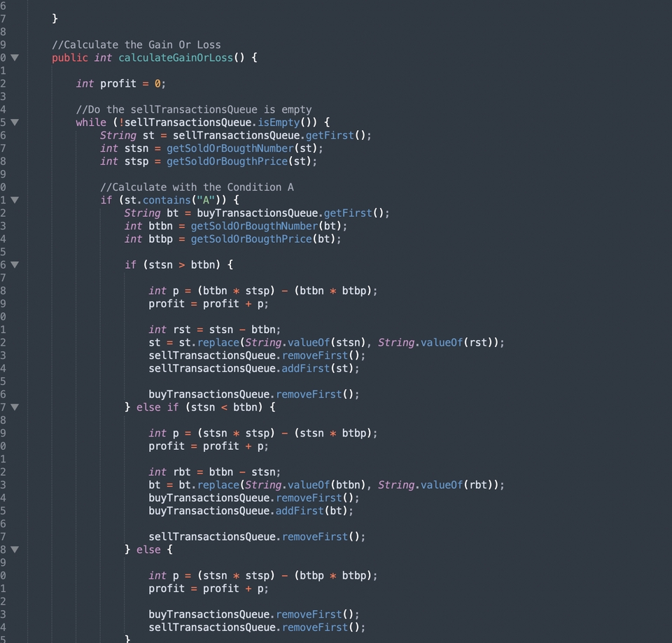
Task: Click the removeFirst call on buyTransactionsQueue
Action: click(310, 394)
